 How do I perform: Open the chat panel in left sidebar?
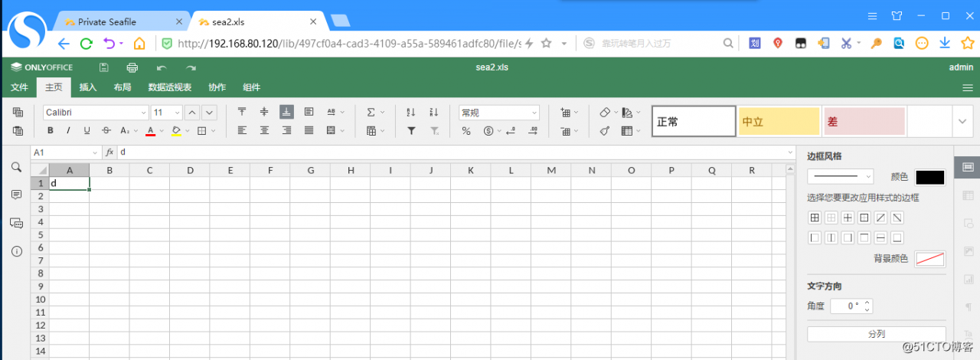[x=16, y=223]
